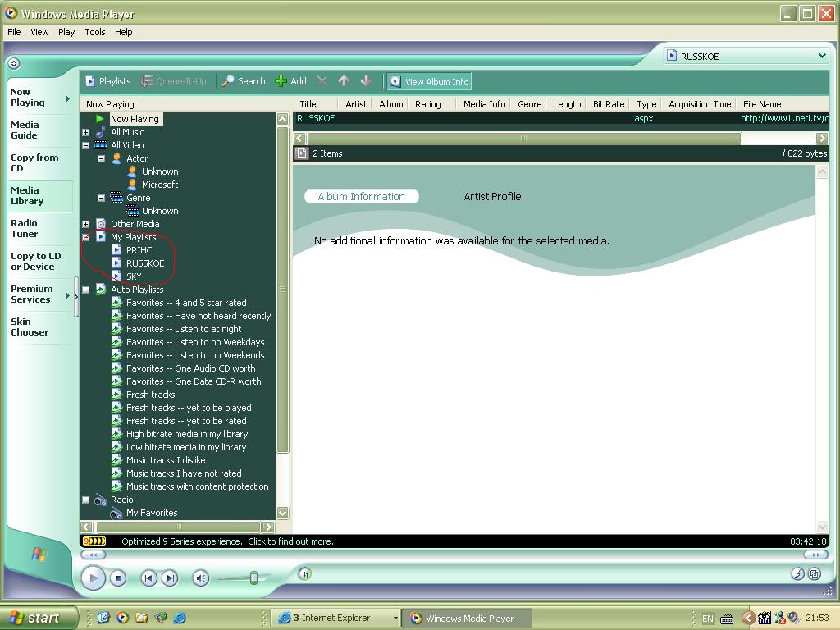This screenshot has height=630, width=840.
Task: Open the Tools menu
Action: coord(95,32)
